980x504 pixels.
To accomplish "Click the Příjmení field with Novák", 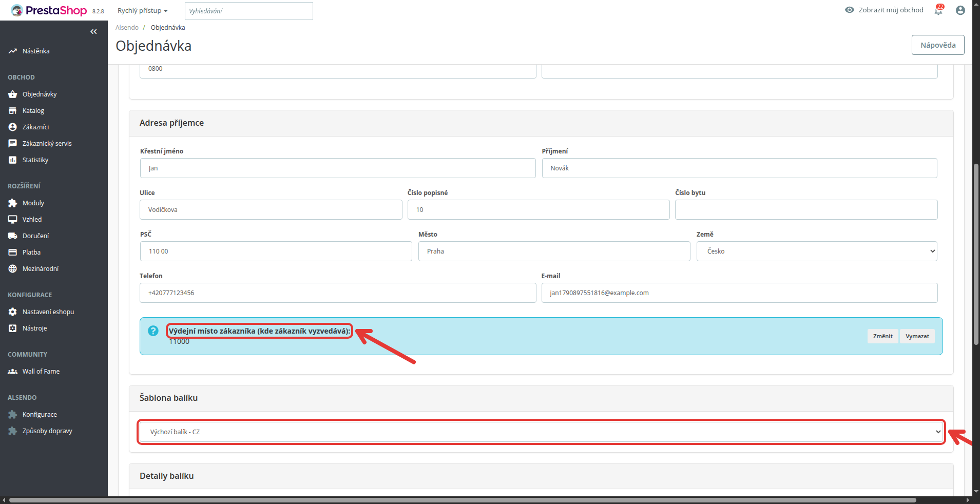I will point(740,168).
